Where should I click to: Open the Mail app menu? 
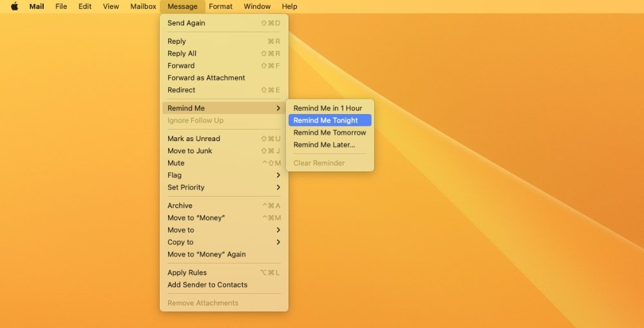tap(37, 6)
